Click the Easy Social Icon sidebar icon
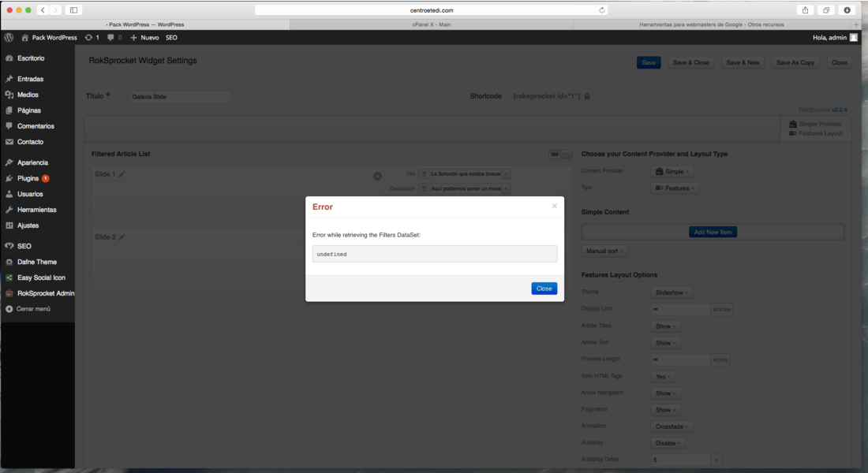The width and height of the screenshot is (868, 473). [9, 277]
